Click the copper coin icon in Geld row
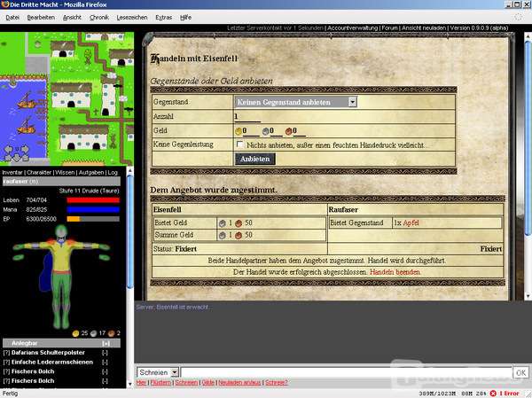This screenshot has height=398, width=532. pos(289,131)
